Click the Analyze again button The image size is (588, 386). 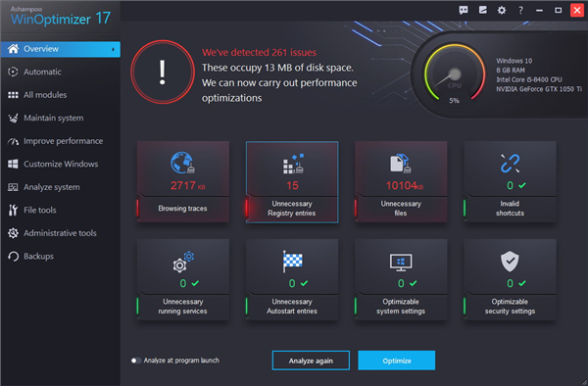[x=311, y=361]
